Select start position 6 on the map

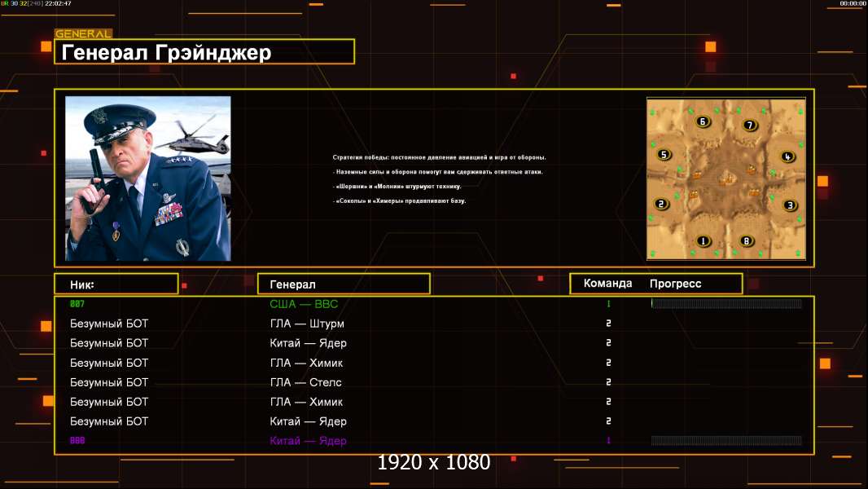click(703, 121)
